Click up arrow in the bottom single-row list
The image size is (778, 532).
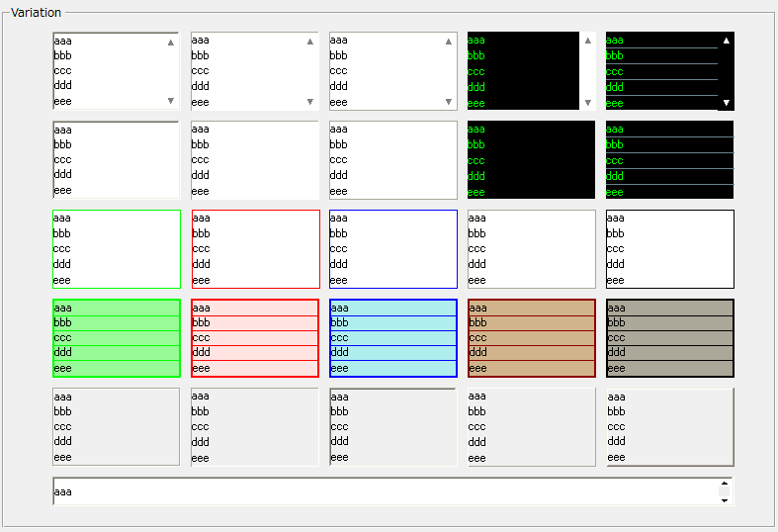point(725,484)
